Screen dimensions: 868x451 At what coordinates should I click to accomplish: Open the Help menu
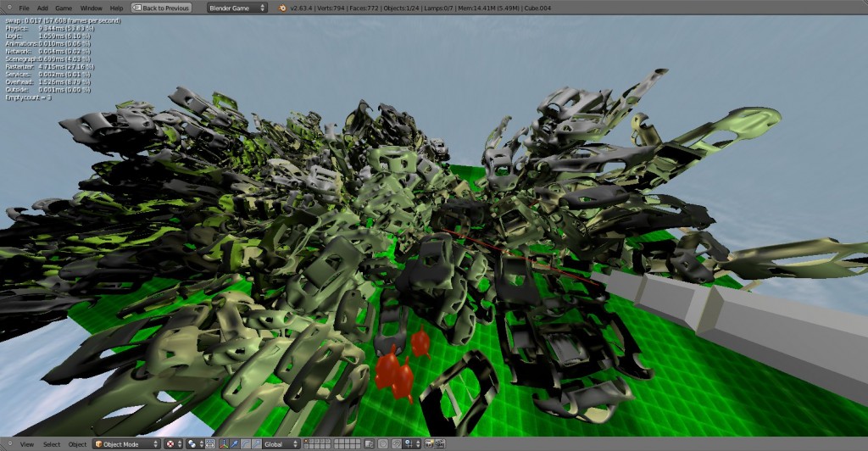[x=116, y=8]
